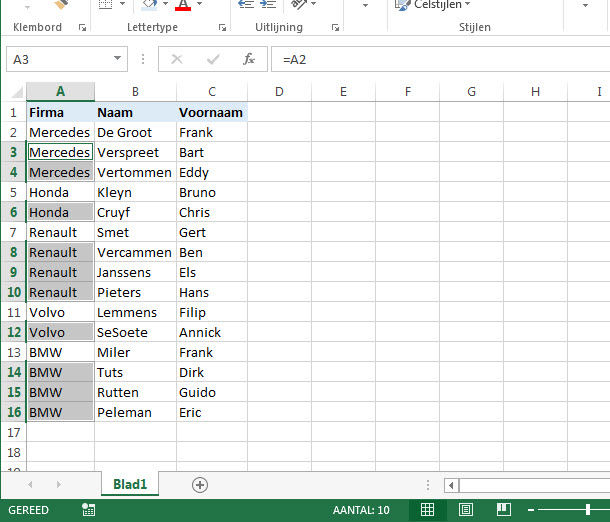
Task: Select the cell containing Peleman
Action: tap(135, 412)
